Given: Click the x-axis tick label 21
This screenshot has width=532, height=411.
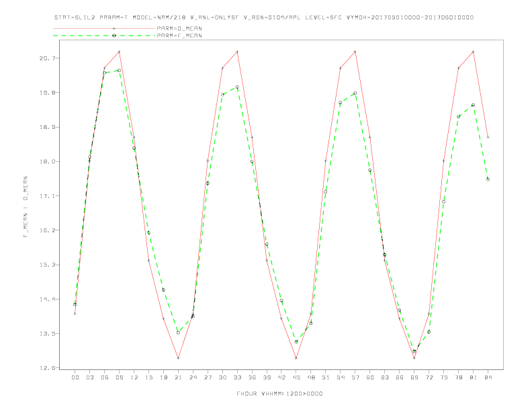Looking at the screenshot, I should pos(178,377).
